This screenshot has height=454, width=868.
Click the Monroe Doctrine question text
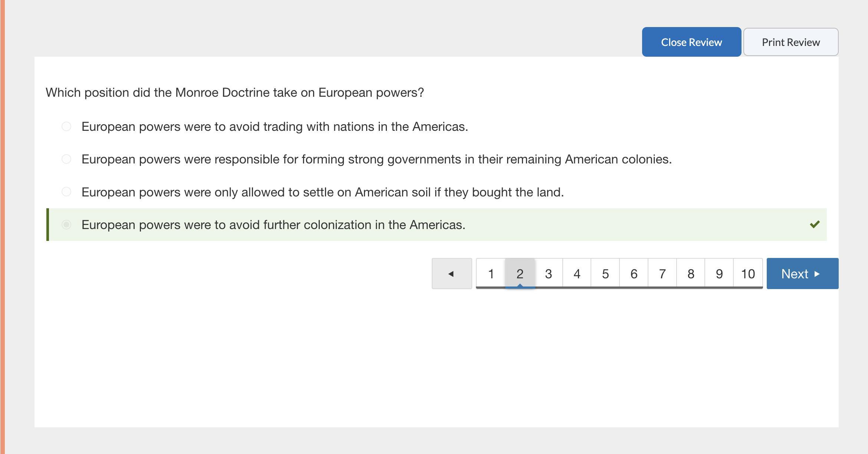(234, 93)
